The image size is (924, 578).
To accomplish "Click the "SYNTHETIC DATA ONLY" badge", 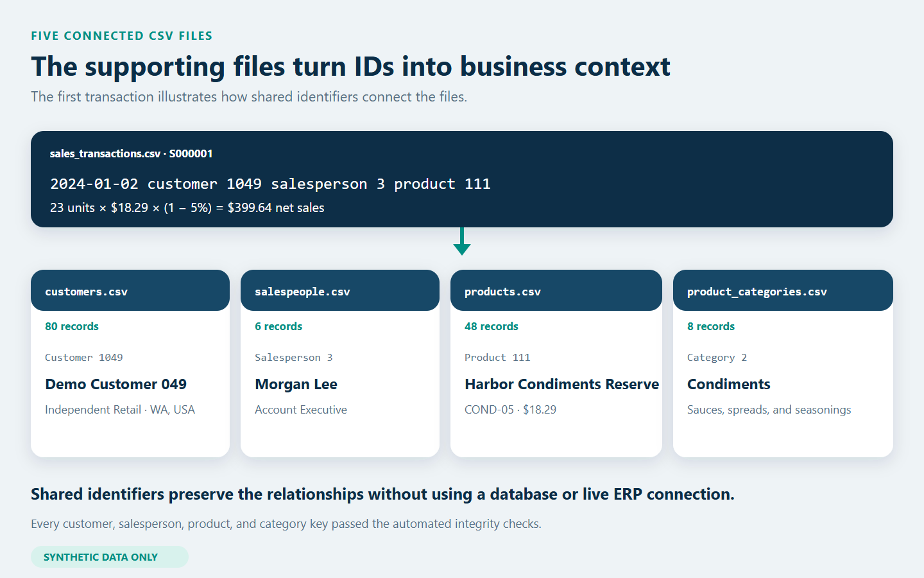I will click(x=110, y=557).
